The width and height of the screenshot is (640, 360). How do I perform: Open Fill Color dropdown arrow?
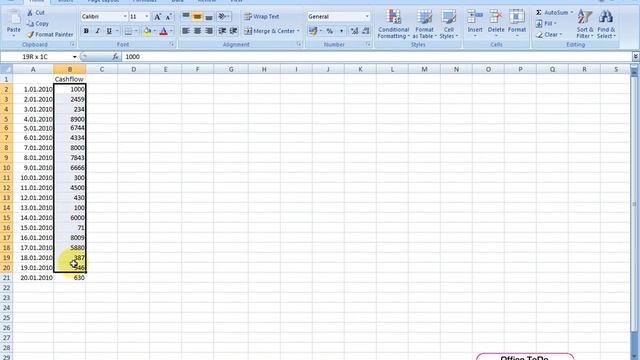tap(154, 31)
